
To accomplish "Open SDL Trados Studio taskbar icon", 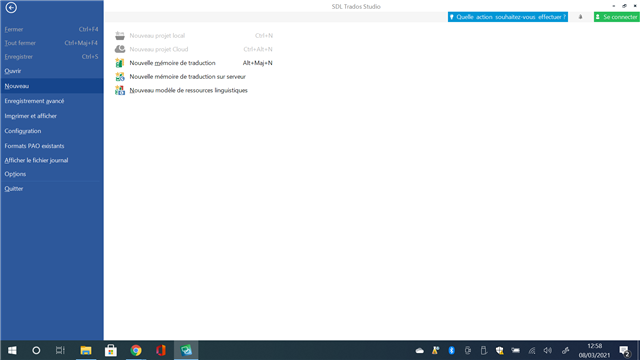I will click(186, 350).
